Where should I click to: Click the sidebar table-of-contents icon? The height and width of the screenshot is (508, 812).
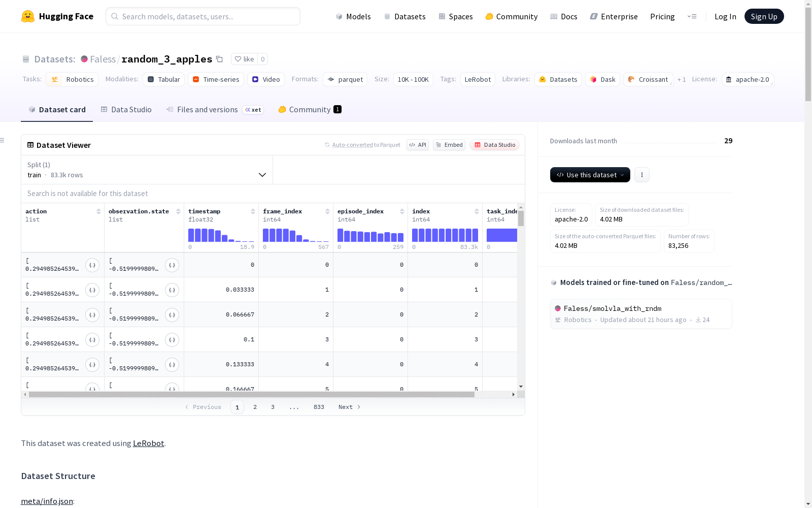click(x=3, y=140)
